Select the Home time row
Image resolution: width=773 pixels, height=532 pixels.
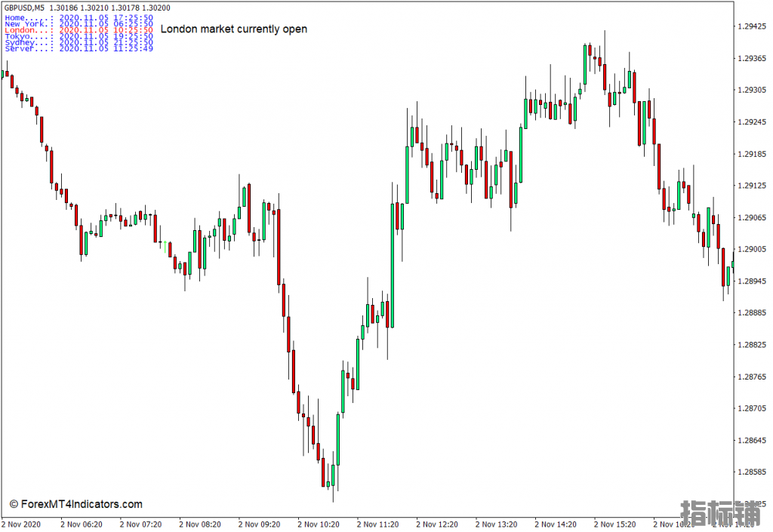(79, 18)
